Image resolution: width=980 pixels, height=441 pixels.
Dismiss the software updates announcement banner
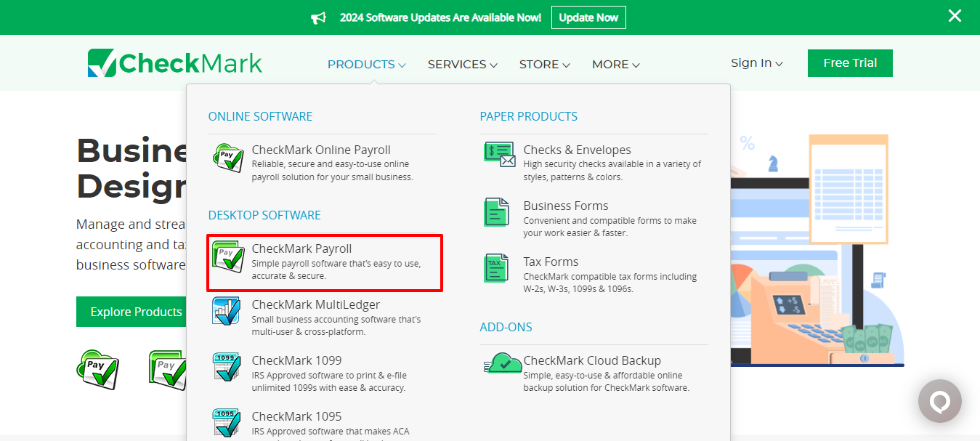tap(955, 15)
